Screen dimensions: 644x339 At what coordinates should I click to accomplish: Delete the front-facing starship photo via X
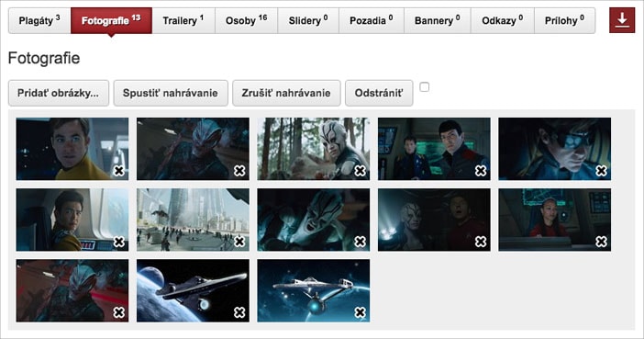pos(360,312)
